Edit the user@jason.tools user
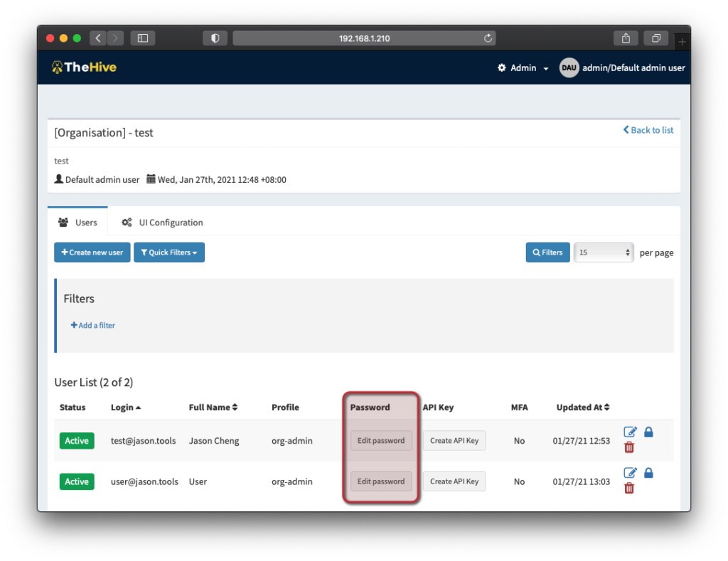This screenshot has width=728, height=561. 630,473
